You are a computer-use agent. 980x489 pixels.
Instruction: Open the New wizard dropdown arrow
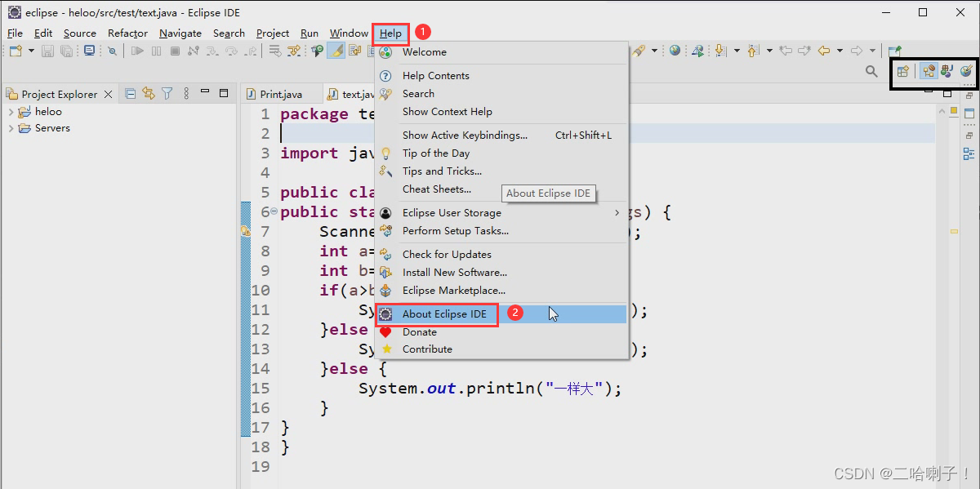[31, 51]
